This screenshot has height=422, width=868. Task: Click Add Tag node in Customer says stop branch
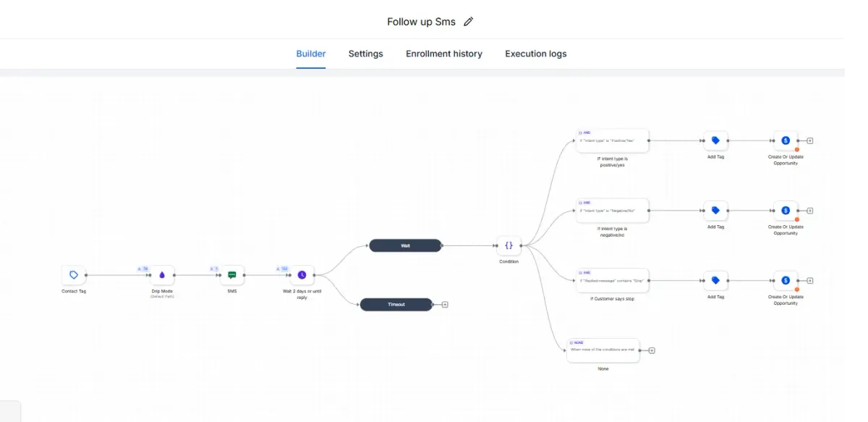[715, 280]
